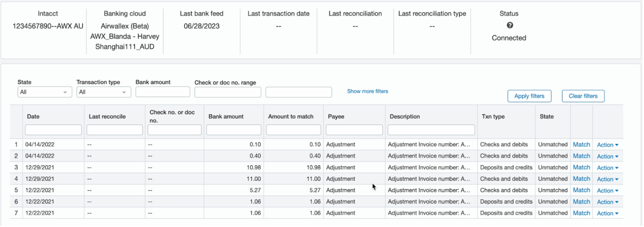Focus the first Check or doc no. range field
The image size is (644, 227).
[x=228, y=92]
